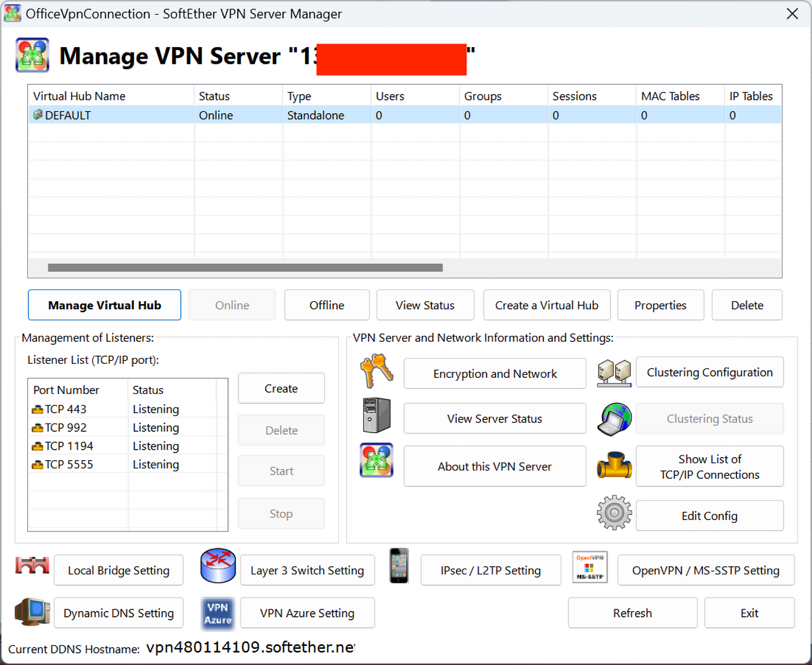Open Layer 3 Switch Setting
Image resolution: width=812 pixels, height=665 pixels.
tap(307, 570)
